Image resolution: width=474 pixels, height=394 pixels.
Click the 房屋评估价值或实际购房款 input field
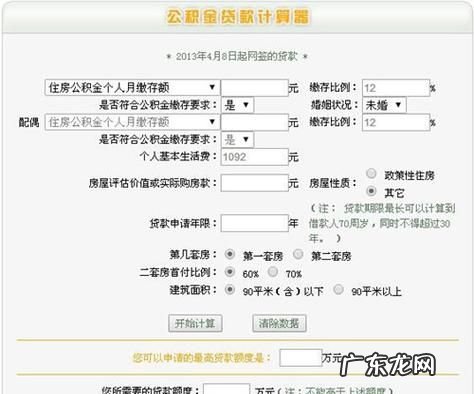(255, 183)
